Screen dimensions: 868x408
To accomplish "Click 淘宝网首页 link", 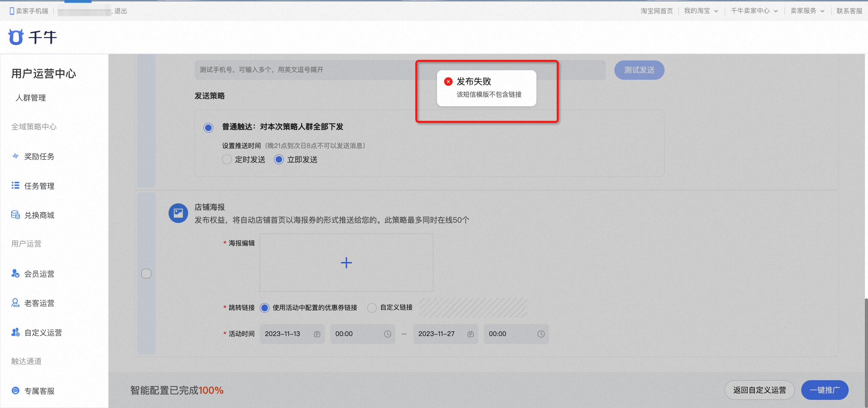I will click(x=657, y=11).
